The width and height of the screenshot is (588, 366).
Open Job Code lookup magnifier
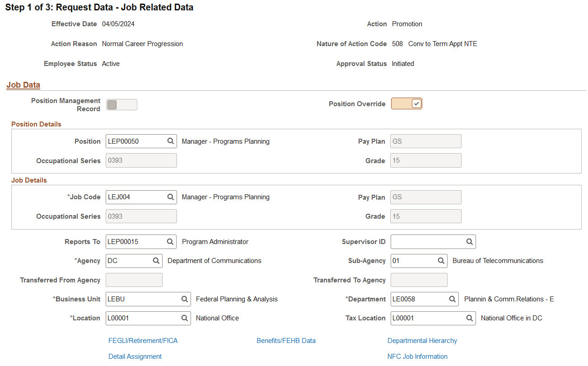[x=171, y=197]
